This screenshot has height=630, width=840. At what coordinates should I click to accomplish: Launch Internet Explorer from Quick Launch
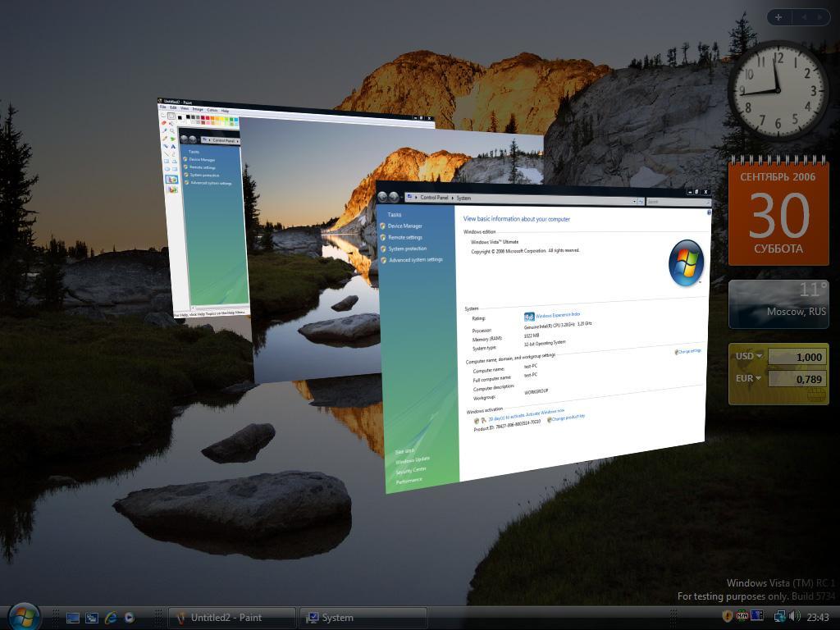click(x=111, y=618)
